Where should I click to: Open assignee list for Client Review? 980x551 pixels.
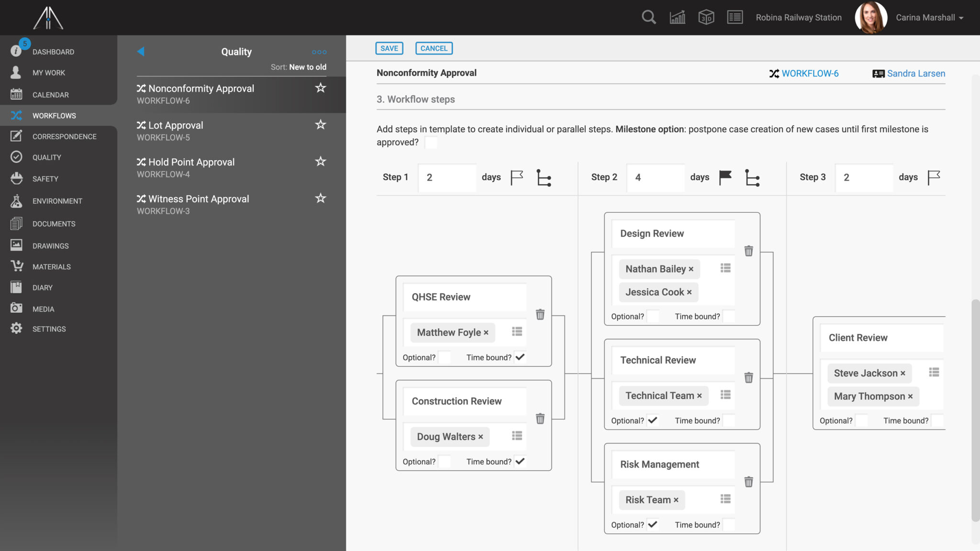[x=934, y=372]
